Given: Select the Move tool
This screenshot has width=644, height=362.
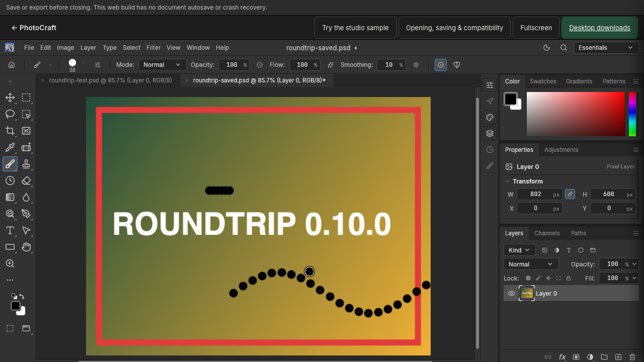Looking at the screenshot, I should [x=10, y=98].
